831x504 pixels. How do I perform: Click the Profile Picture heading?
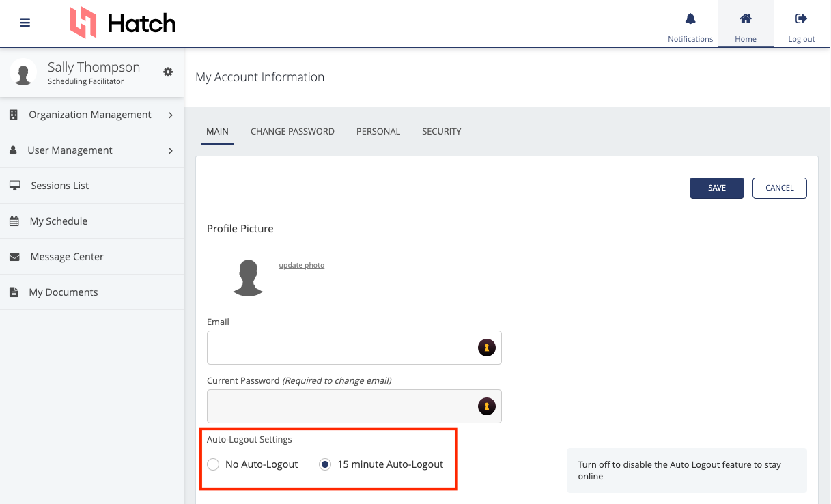[240, 229]
